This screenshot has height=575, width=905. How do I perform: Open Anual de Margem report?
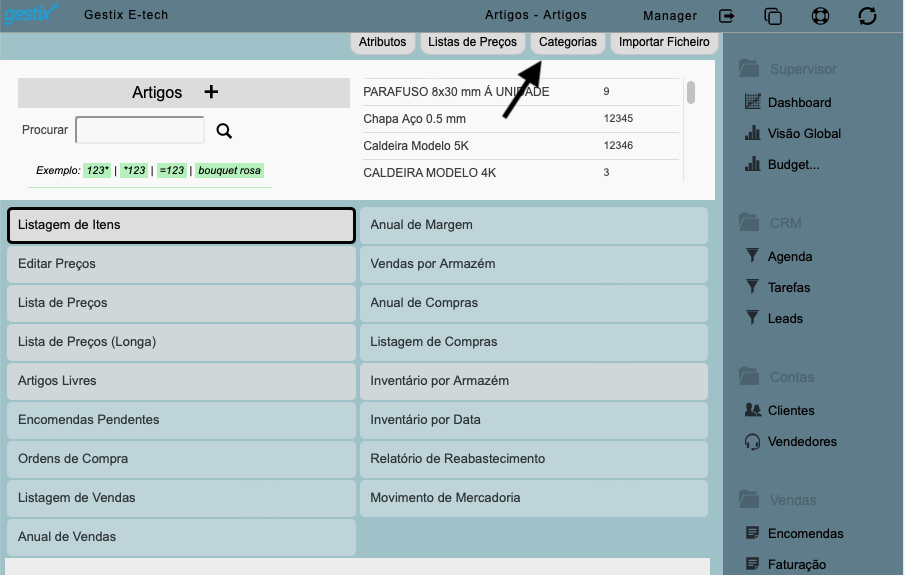tap(534, 225)
